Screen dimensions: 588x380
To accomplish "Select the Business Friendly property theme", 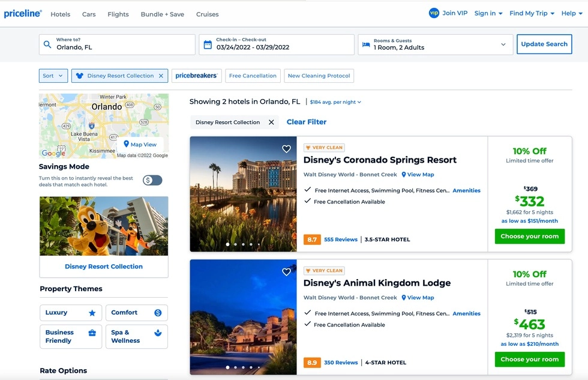I will click(71, 337).
